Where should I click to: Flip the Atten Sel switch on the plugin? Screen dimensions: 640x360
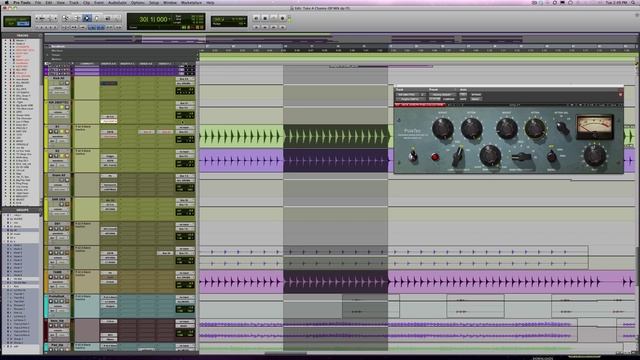(x=562, y=128)
